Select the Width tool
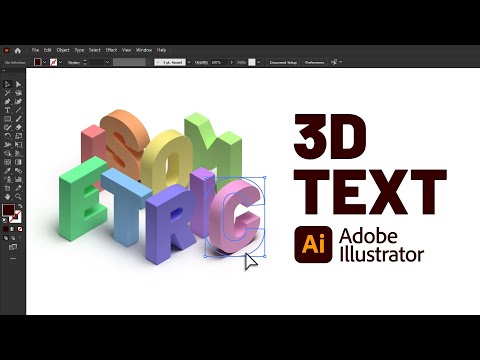 coord(7,145)
